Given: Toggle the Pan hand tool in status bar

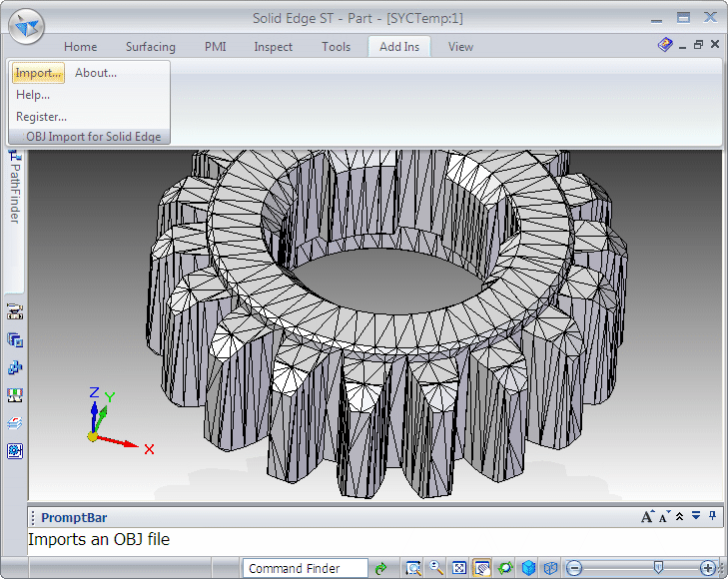Looking at the screenshot, I should (x=482, y=568).
